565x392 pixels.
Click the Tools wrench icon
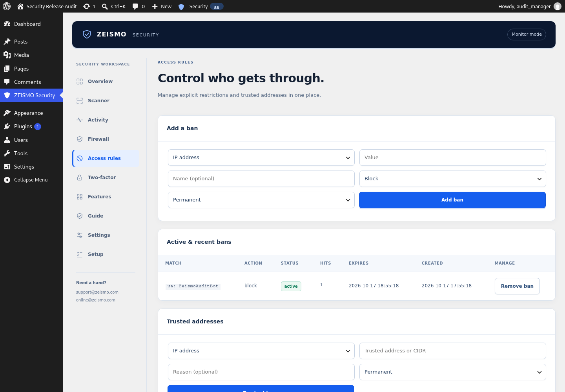(x=7, y=153)
